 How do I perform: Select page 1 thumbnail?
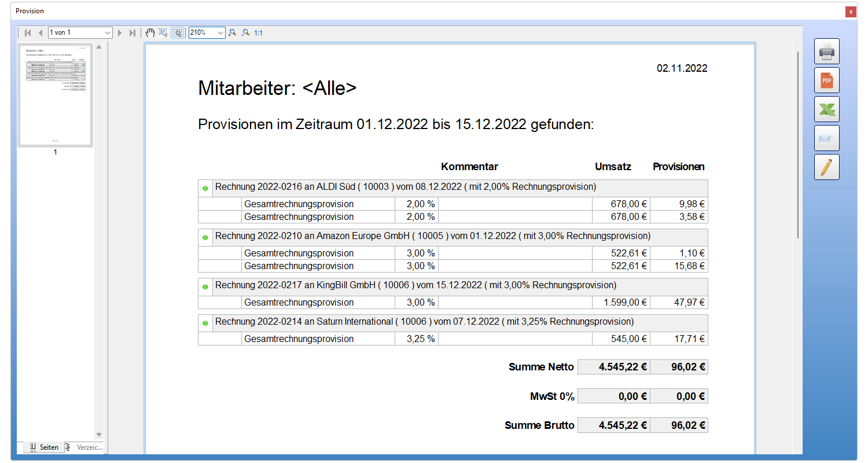point(56,95)
